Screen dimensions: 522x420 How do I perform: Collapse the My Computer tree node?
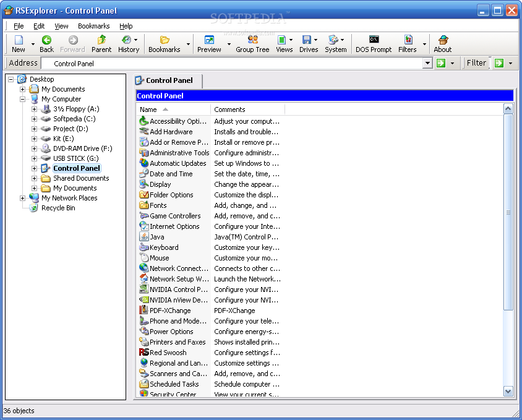tap(22, 99)
